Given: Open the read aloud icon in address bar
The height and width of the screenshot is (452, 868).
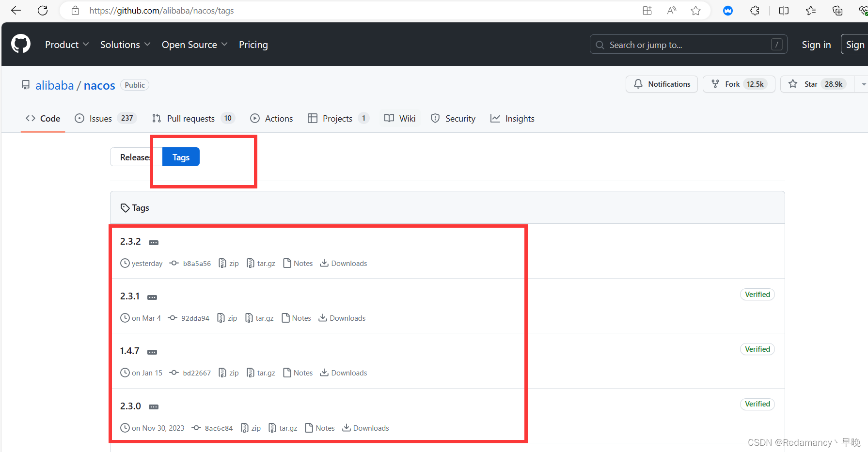Looking at the screenshot, I should click(671, 10).
